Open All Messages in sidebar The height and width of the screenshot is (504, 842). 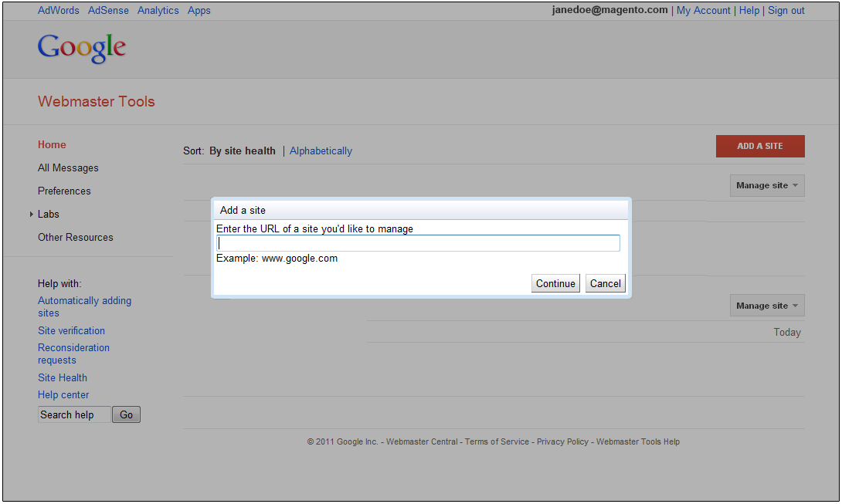pyautogui.click(x=68, y=168)
